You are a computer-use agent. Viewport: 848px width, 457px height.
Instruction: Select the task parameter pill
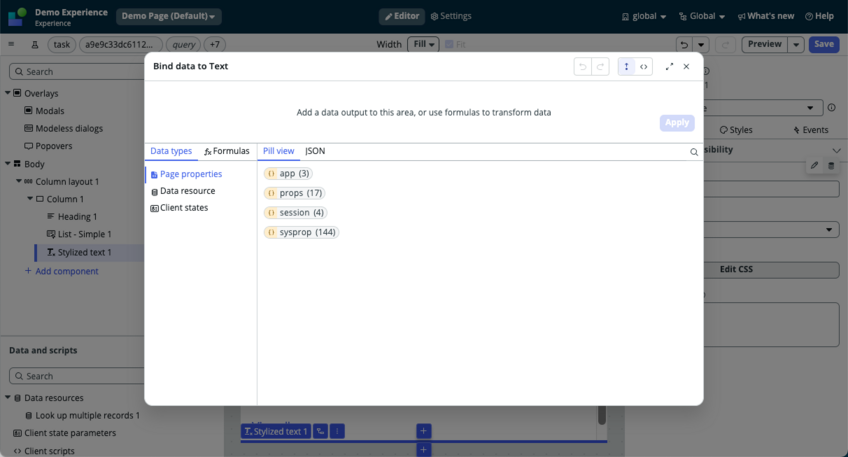[x=62, y=44]
